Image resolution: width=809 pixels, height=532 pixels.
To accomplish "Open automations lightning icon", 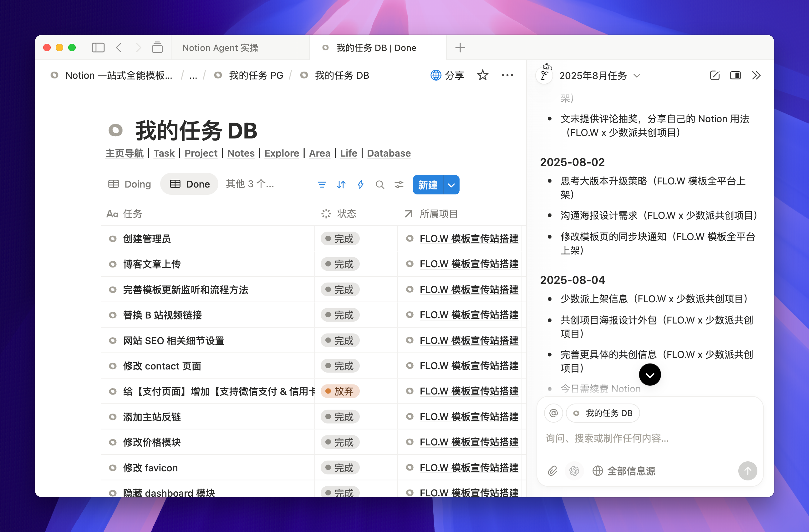I will [x=360, y=184].
